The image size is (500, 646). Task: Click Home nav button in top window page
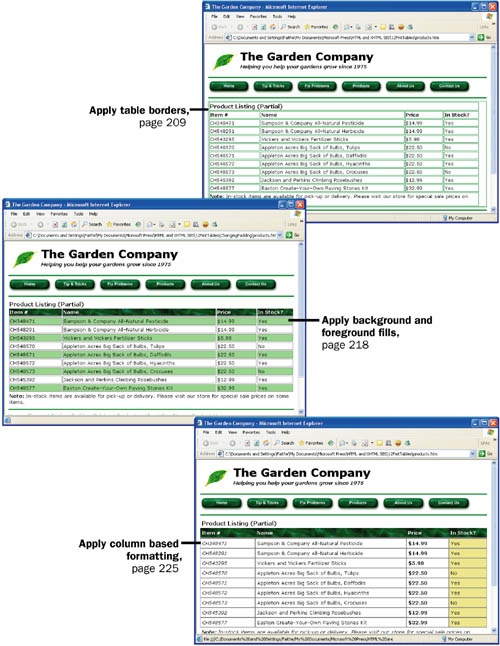pos(229,86)
